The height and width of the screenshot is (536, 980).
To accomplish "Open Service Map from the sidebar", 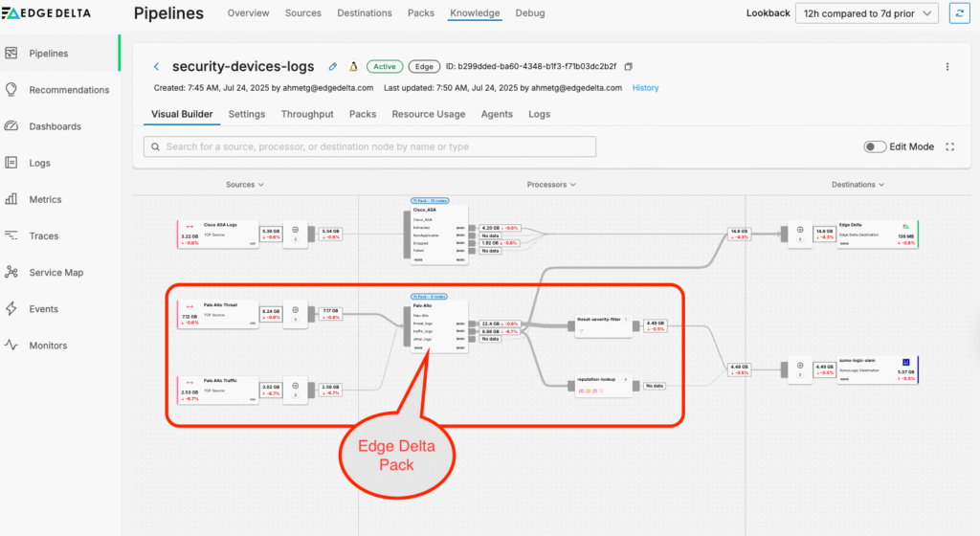I will pos(57,273).
